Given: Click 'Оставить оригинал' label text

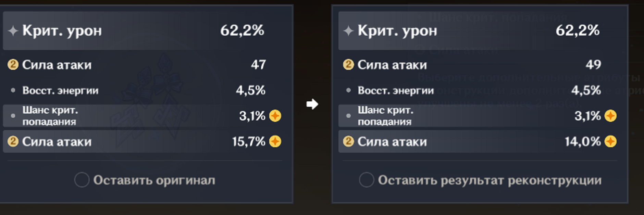Looking at the screenshot, I should [154, 180].
